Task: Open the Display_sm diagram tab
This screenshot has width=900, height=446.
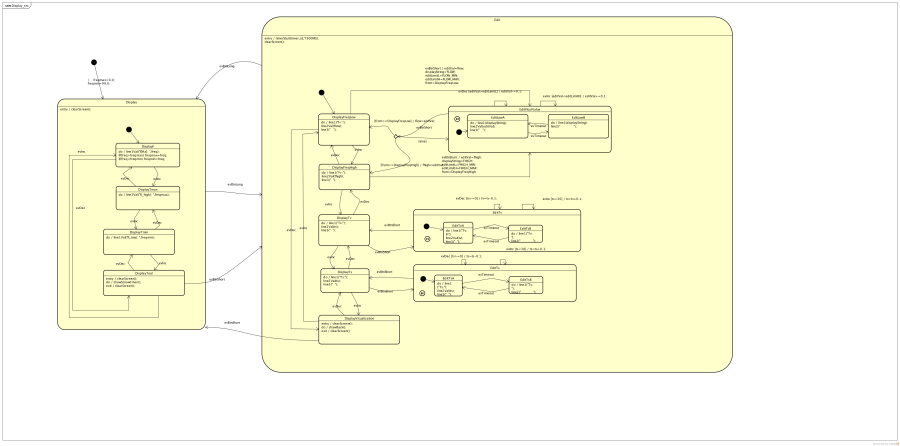Action: (x=18, y=5)
